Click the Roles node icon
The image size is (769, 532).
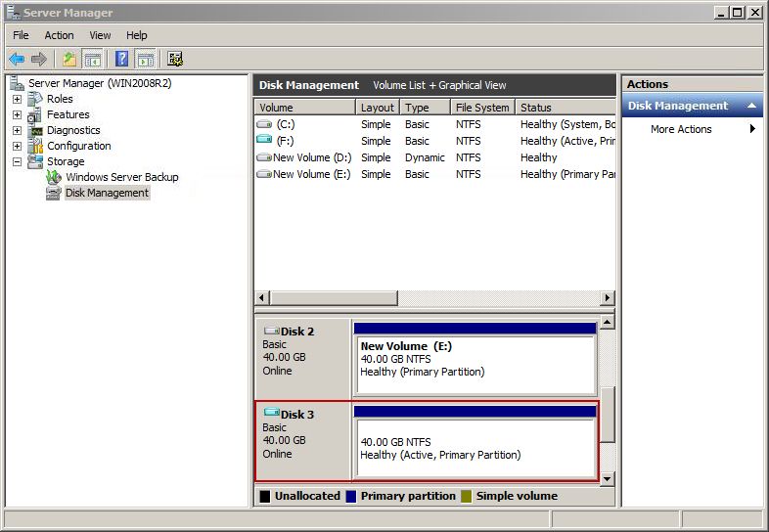35,99
